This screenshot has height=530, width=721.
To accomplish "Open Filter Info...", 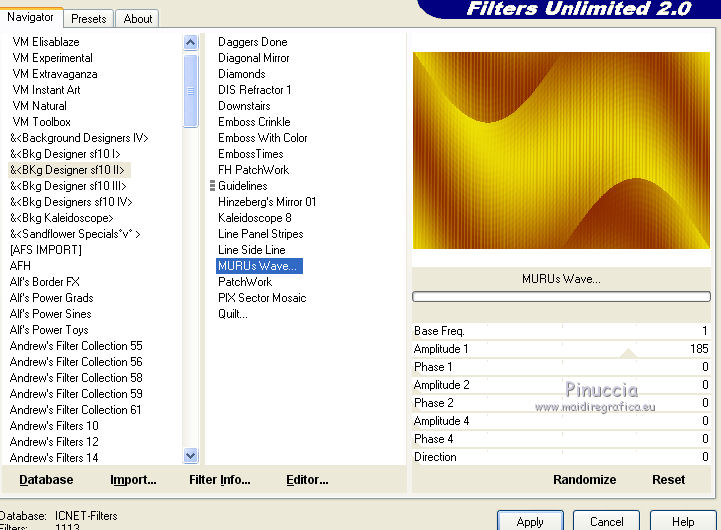I will pos(220,480).
